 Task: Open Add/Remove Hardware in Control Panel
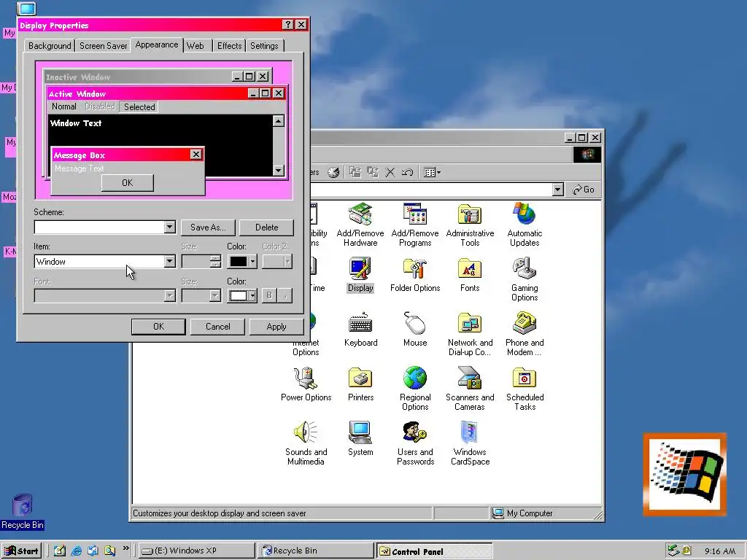[360, 224]
